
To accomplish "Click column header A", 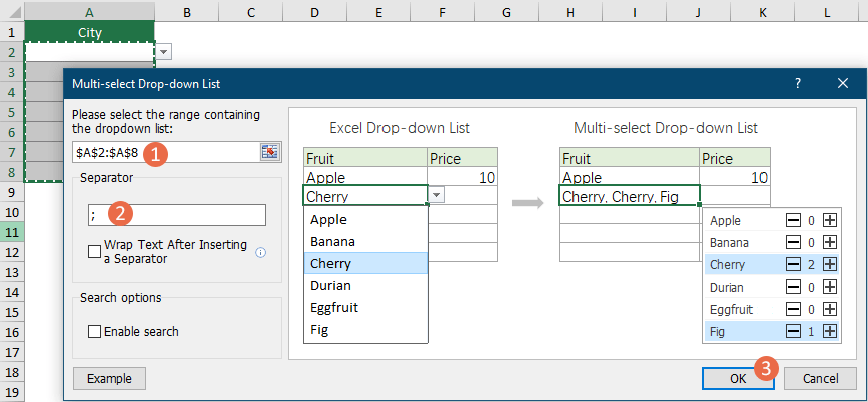I will coord(90,11).
